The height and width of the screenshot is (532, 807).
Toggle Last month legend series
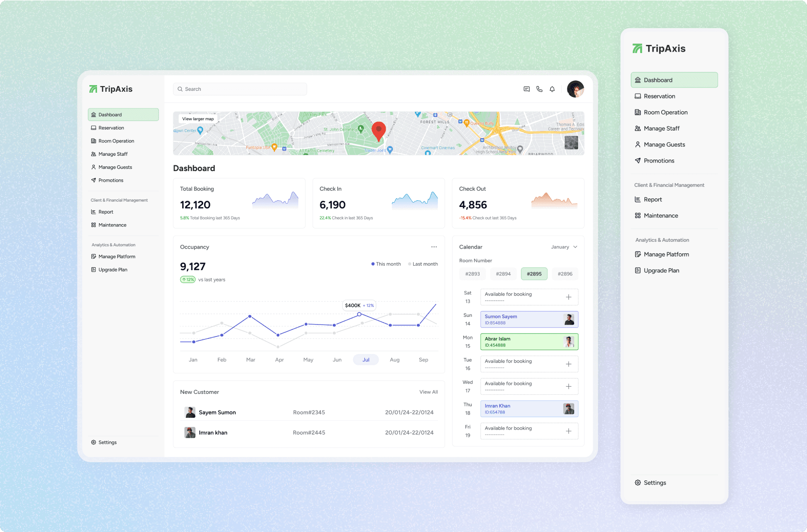[x=423, y=264]
